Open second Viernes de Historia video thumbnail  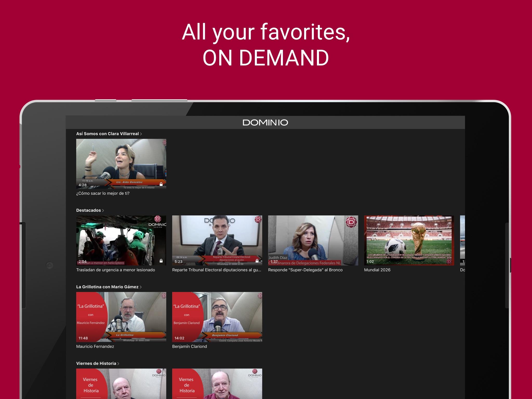217,383
